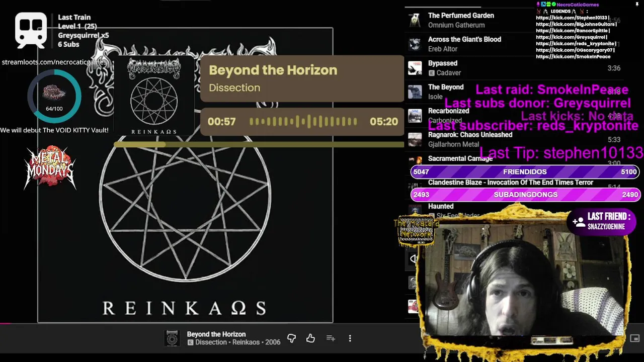Click the NecroCaticGames chat username
Image resolution: width=644 pixels, height=362 pixels.
(578, 5)
